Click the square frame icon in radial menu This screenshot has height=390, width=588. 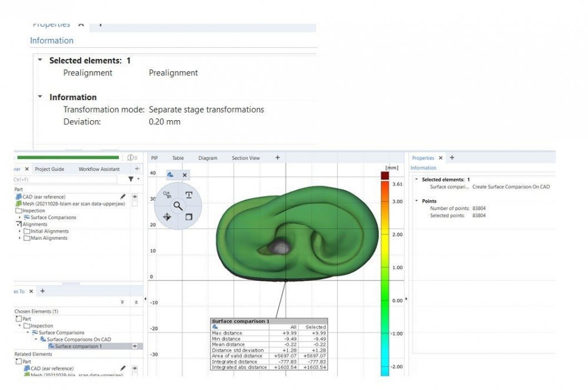189,217
